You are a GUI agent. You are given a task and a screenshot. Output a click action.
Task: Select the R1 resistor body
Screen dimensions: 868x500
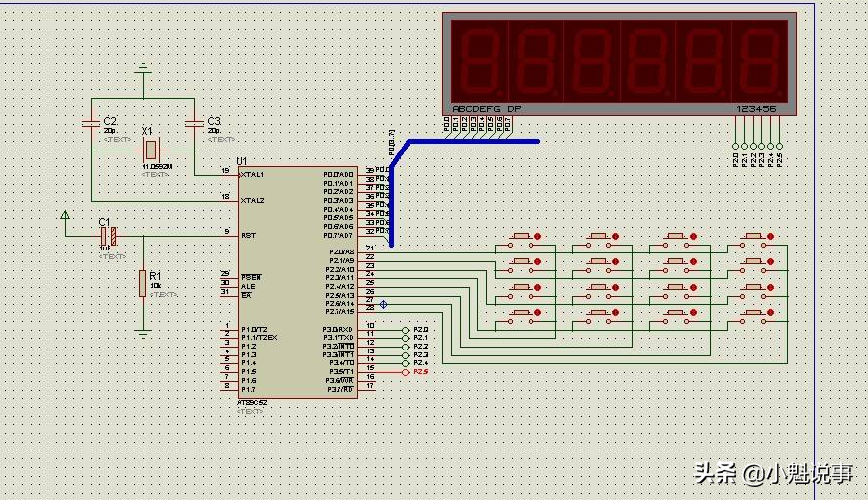coord(143,283)
